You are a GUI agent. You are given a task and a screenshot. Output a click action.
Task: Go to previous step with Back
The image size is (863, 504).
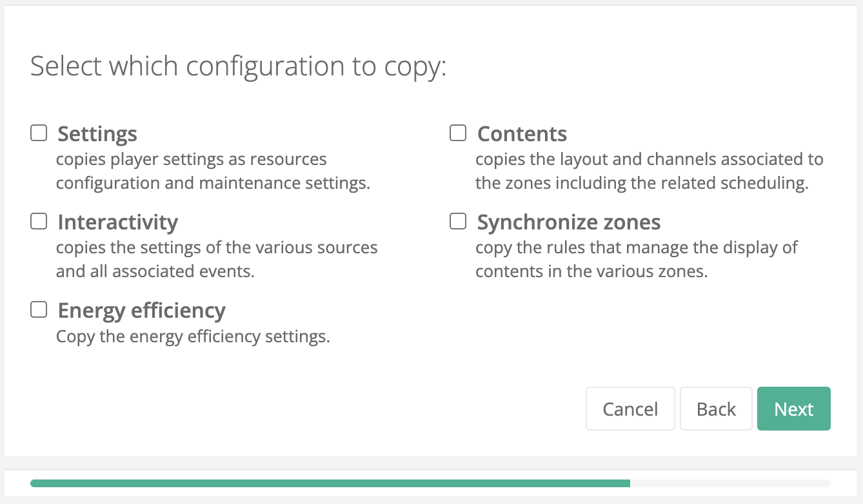pos(716,409)
